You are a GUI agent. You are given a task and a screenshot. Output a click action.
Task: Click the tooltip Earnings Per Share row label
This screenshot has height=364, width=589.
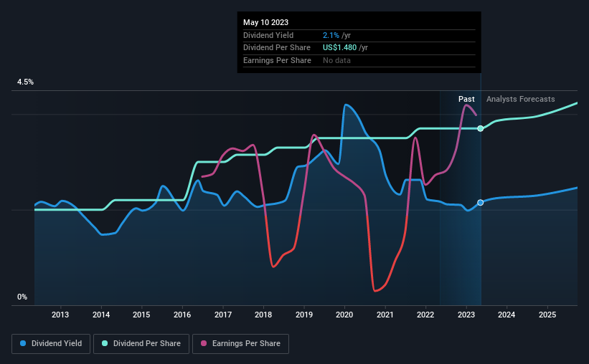(x=277, y=60)
